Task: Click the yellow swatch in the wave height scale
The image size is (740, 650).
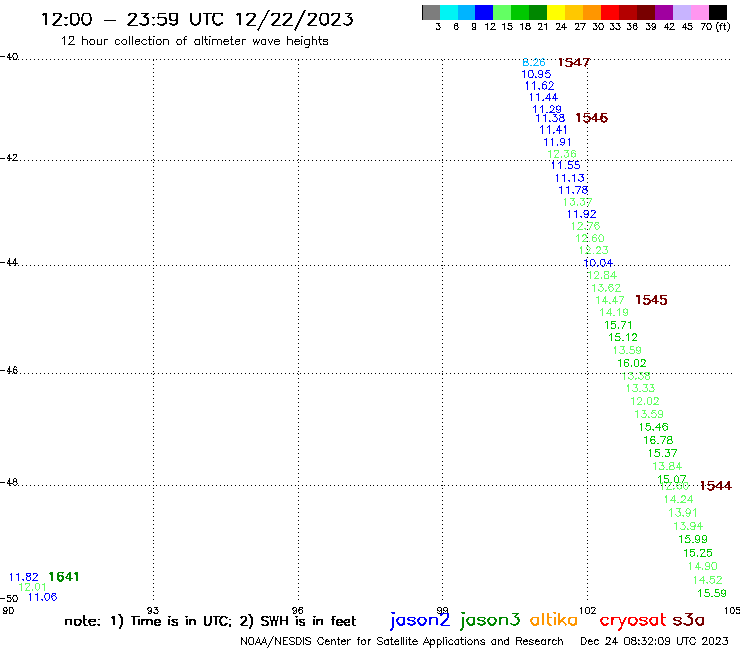Action: (556, 12)
